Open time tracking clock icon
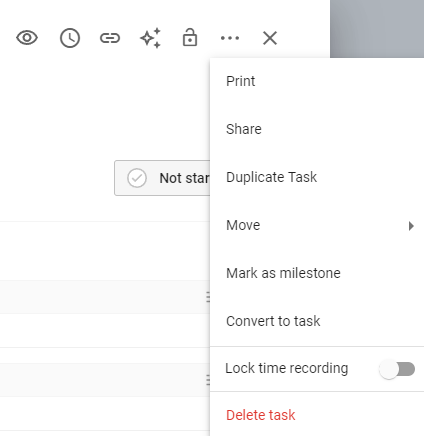The height and width of the screenshot is (436, 424). point(70,38)
